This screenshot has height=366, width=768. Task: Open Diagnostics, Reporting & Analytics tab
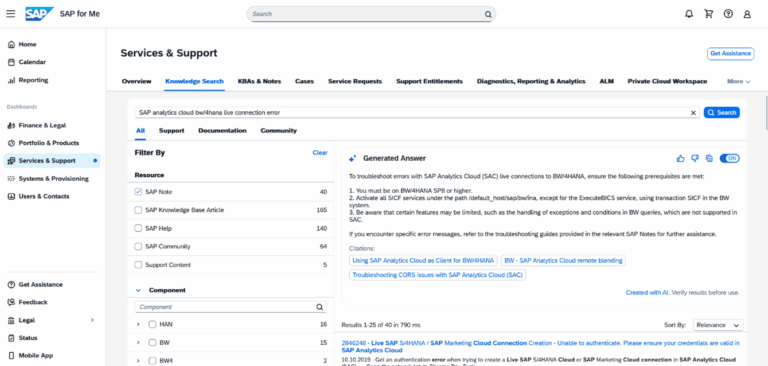[x=531, y=81]
